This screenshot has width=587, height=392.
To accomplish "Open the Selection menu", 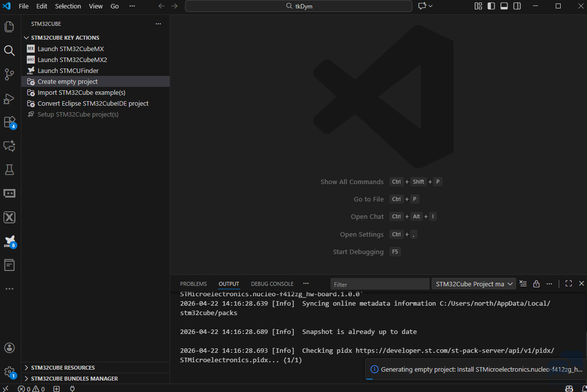I will point(68,6).
